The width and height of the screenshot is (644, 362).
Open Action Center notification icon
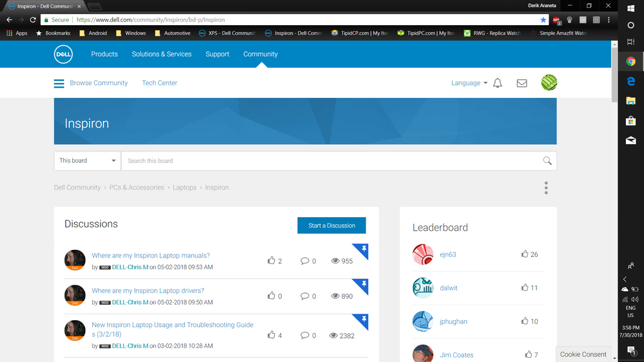631,350
